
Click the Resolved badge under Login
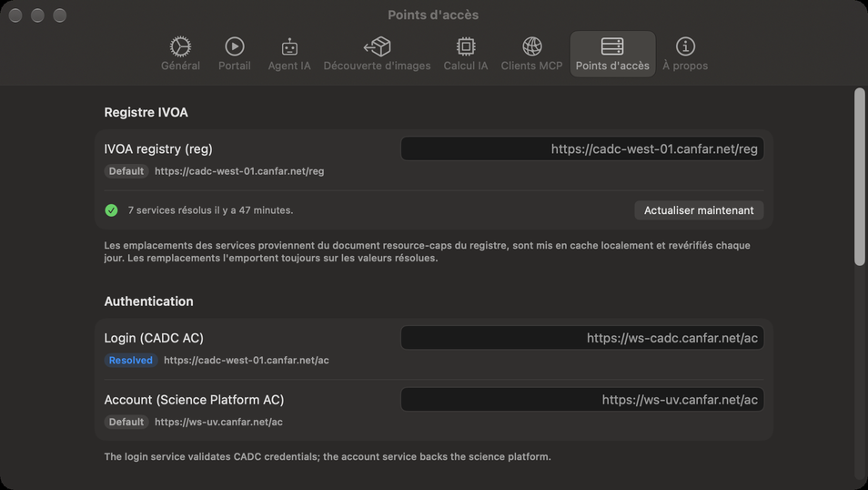[131, 361]
